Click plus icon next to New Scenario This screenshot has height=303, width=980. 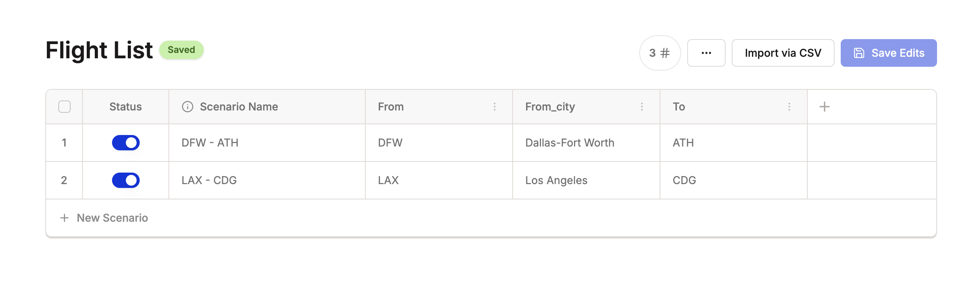tap(64, 218)
